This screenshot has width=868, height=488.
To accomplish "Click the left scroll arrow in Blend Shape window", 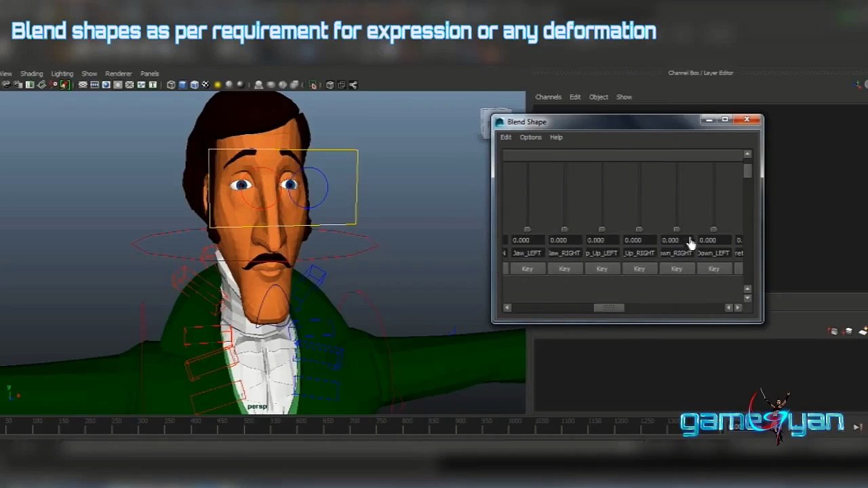I will pyautogui.click(x=507, y=308).
